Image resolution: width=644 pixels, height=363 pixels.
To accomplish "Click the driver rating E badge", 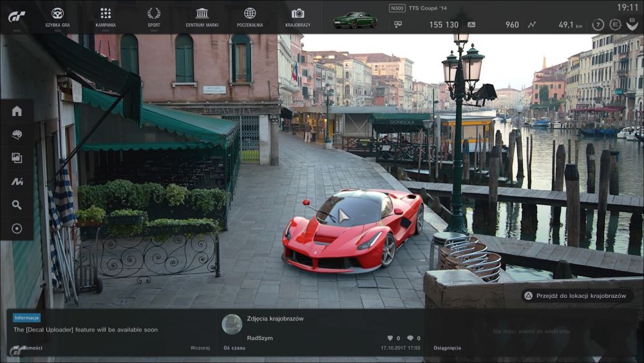I will [615, 25].
